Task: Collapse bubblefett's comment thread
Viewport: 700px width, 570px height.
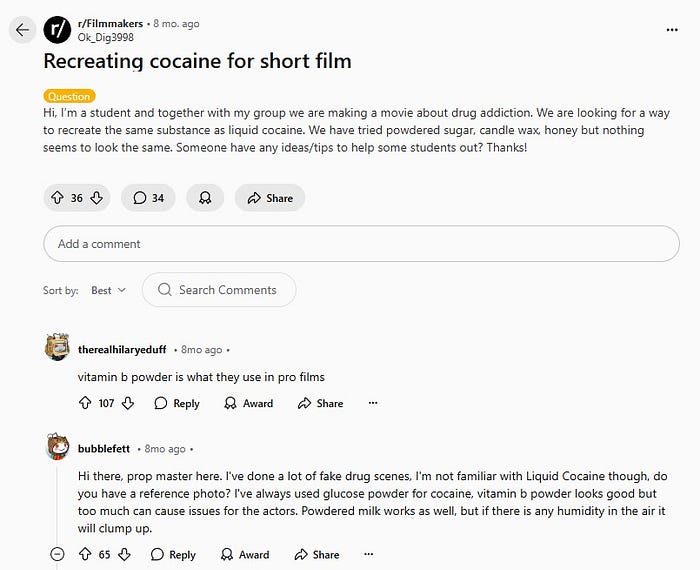Action: [57, 554]
